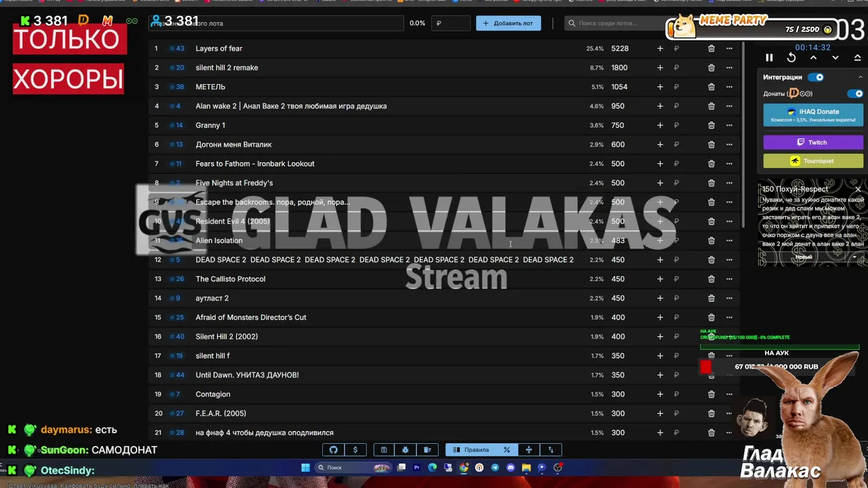
Task: Click the eject-style icon beside the timer
Action: point(857,58)
